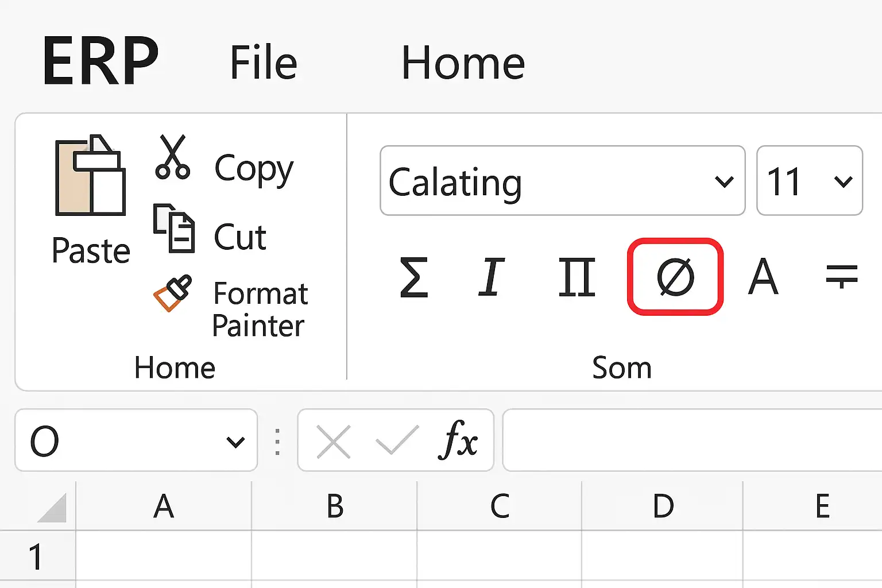This screenshot has height=588, width=882.
Task: Toggle the strikethrough lines icon
Action: point(841,276)
